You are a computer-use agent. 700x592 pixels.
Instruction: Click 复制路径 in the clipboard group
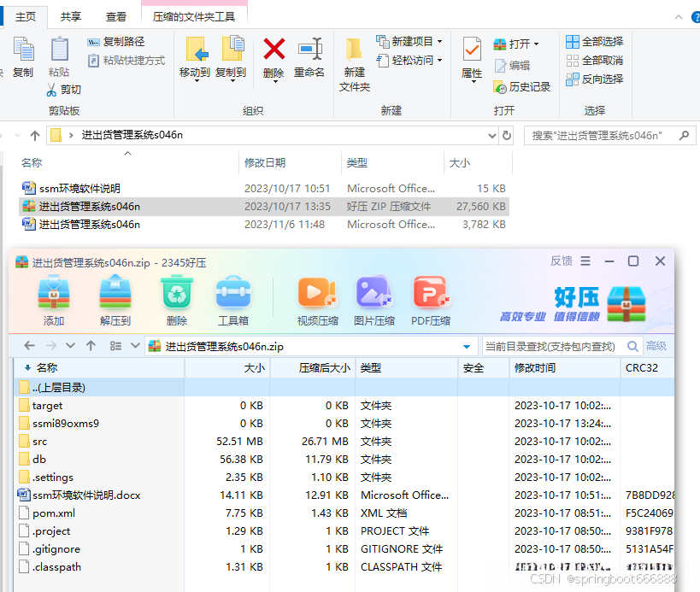[115, 42]
